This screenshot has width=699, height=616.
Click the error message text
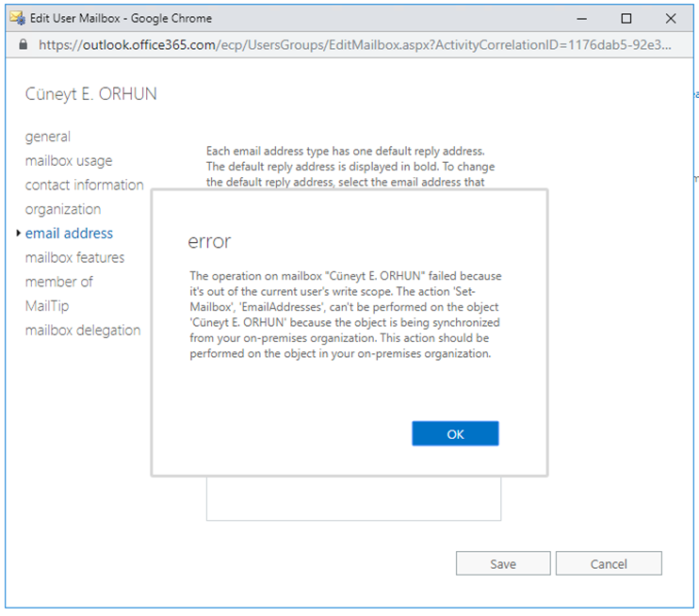point(346,315)
